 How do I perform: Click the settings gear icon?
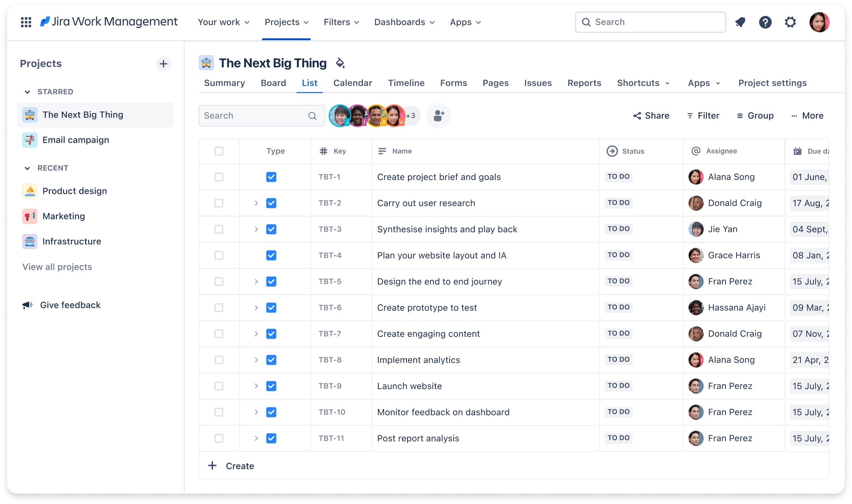(x=791, y=22)
